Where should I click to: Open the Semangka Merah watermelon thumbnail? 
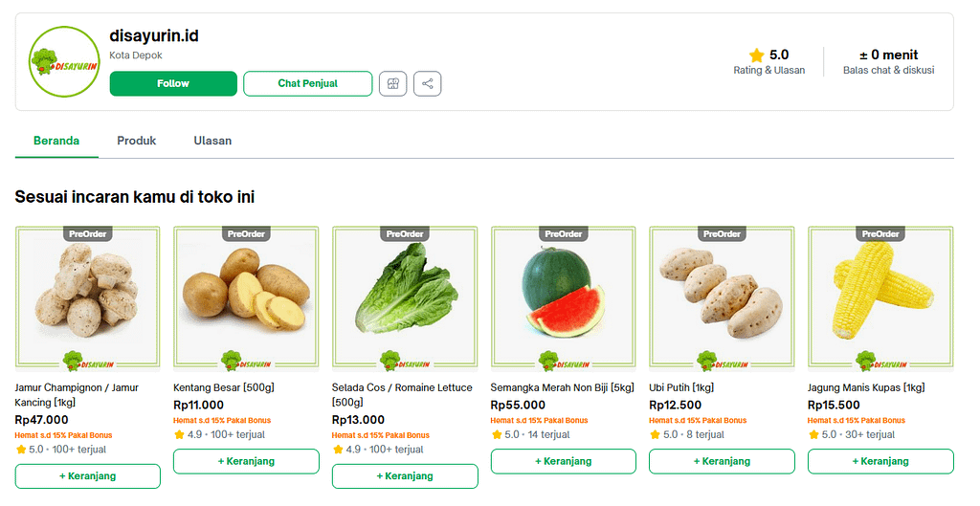coord(563,298)
